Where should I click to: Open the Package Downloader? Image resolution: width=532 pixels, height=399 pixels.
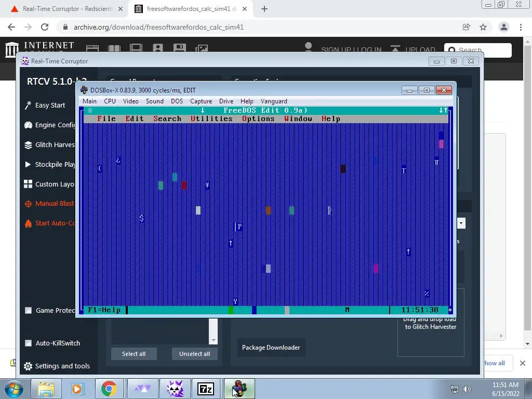coord(271,348)
